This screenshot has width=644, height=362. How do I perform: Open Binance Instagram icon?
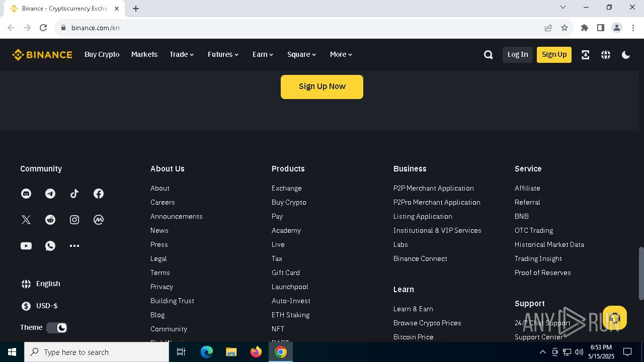click(74, 220)
